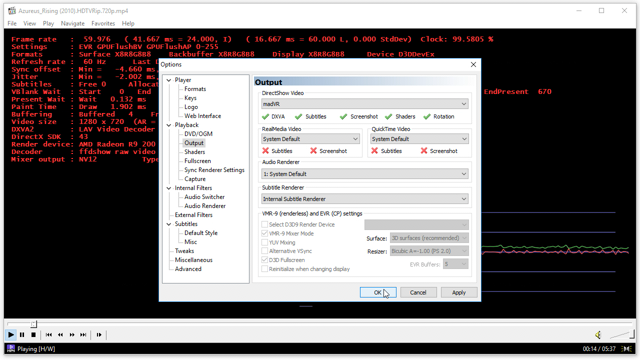Click the Apply button
The width and height of the screenshot is (640, 360).
click(x=459, y=293)
